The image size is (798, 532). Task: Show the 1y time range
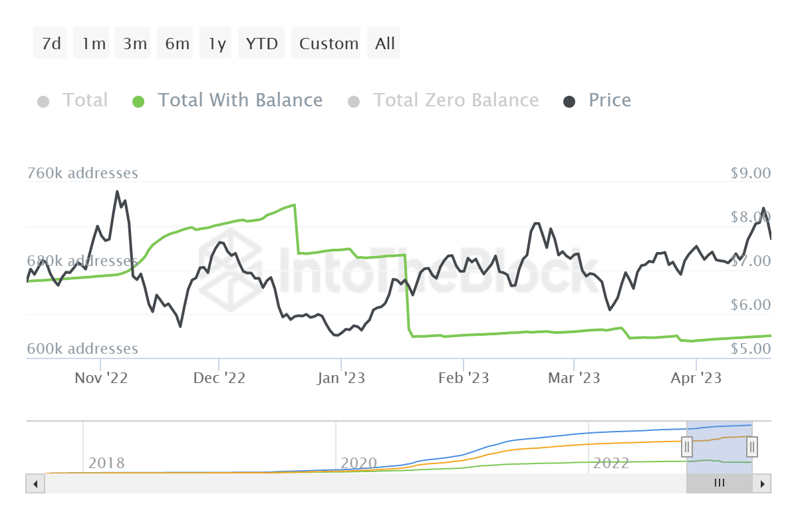pyautogui.click(x=217, y=44)
